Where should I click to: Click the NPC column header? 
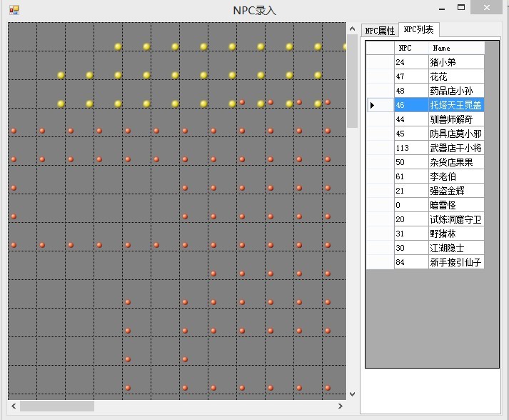[410, 48]
